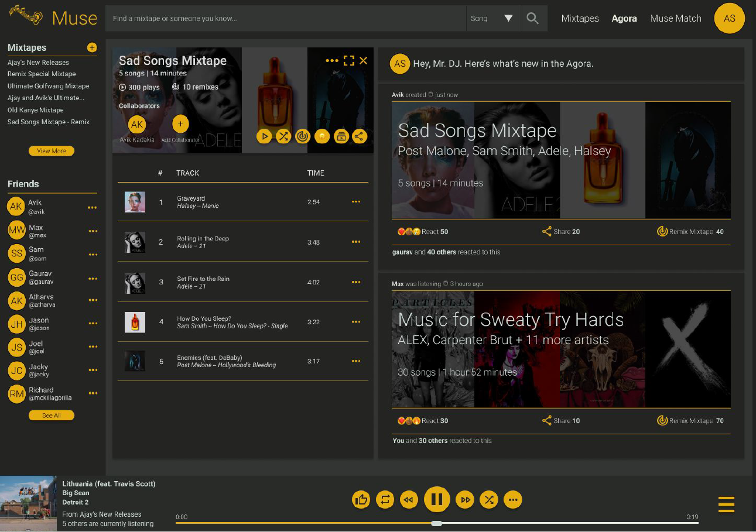Go to Agora page
This screenshot has height=532, width=756.
pos(624,18)
